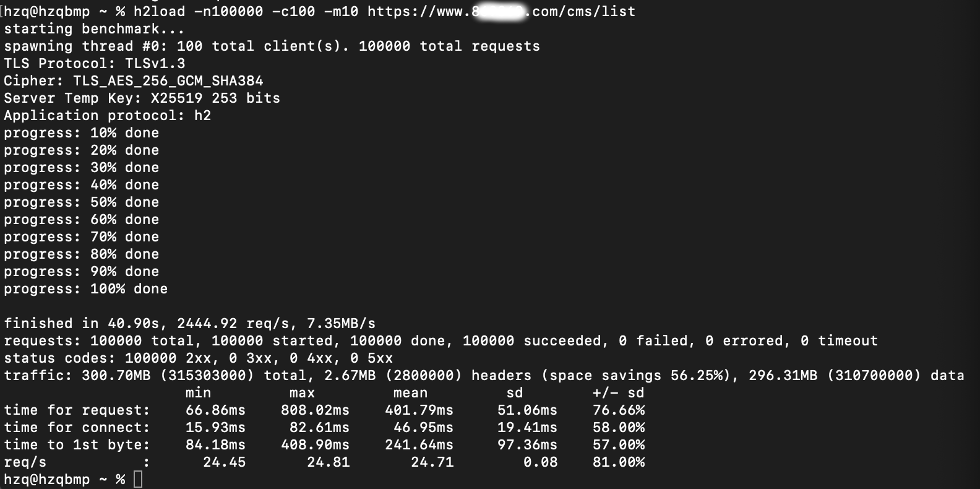The height and width of the screenshot is (489, 980).
Task: Click the '100000 succeeded' text
Action: [x=531, y=341]
